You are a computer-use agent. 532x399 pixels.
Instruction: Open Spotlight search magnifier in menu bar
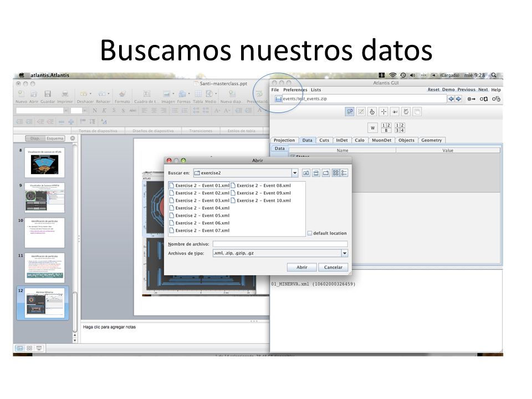tap(494, 75)
